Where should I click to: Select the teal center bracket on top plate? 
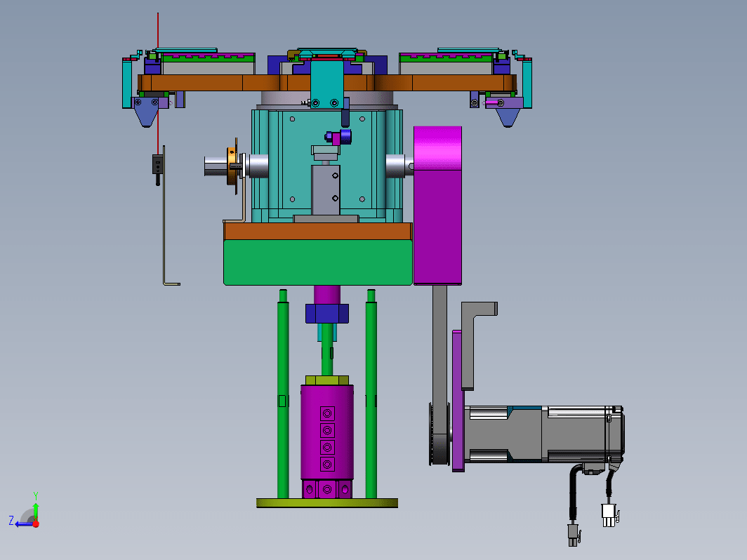327,84
